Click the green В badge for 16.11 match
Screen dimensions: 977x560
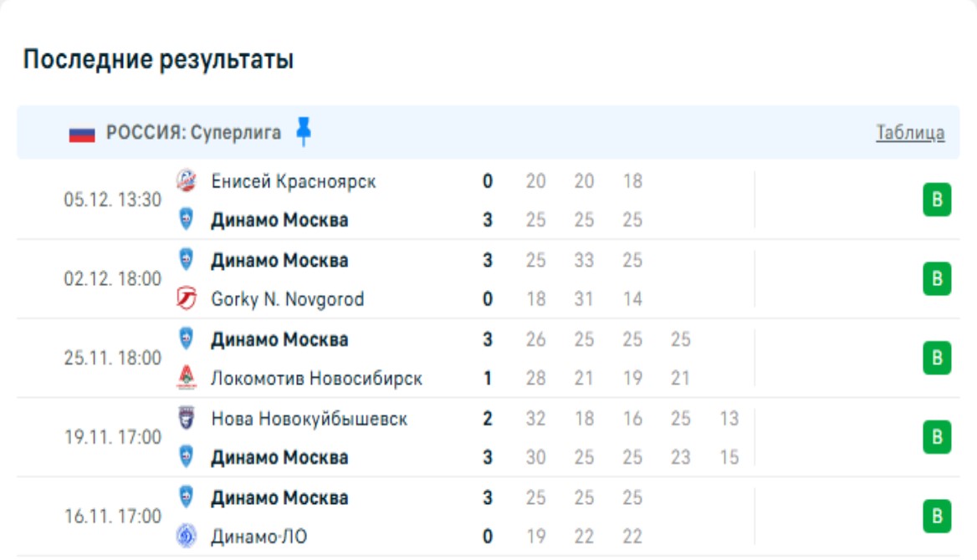tap(937, 517)
